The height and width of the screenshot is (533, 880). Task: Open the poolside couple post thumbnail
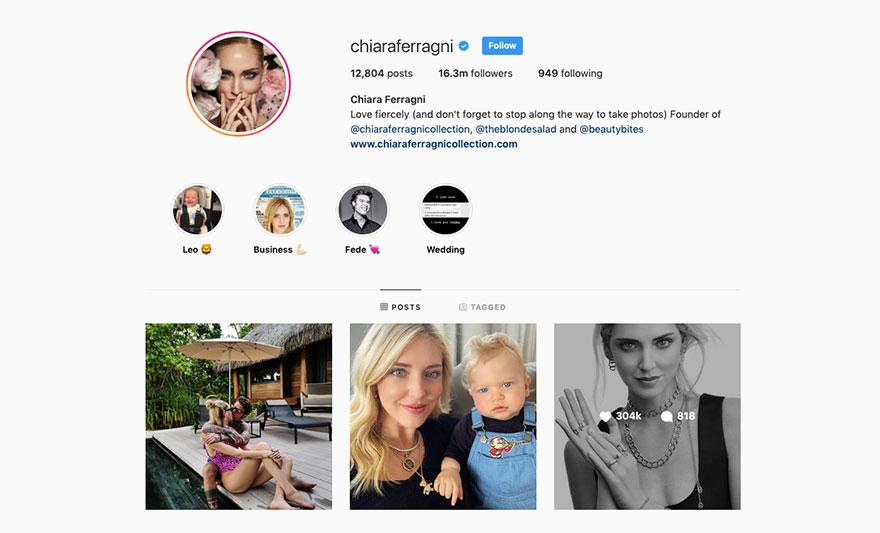[x=239, y=416]
